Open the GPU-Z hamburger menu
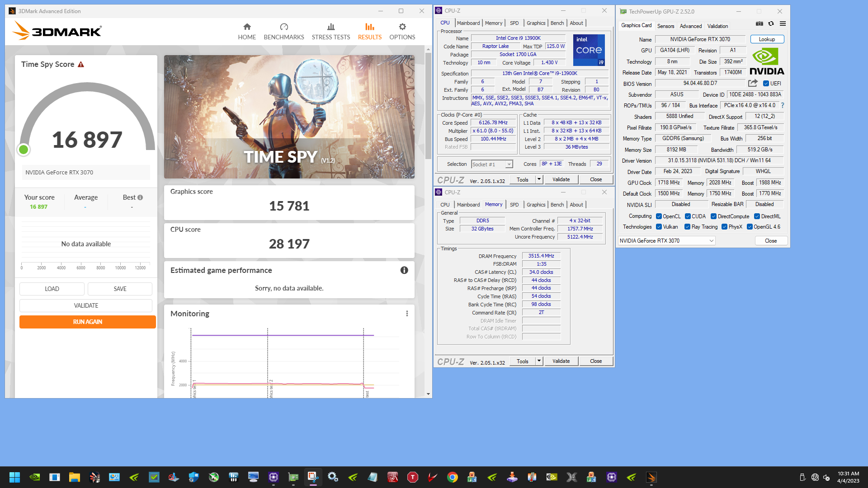Image resolution: width=868 pixels, height=488 pixels. point(783,23)
